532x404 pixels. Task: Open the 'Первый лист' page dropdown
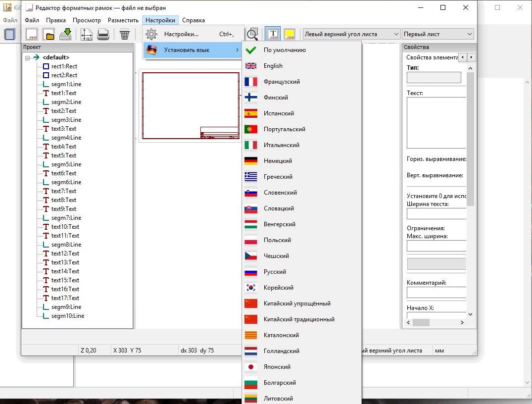437,34
